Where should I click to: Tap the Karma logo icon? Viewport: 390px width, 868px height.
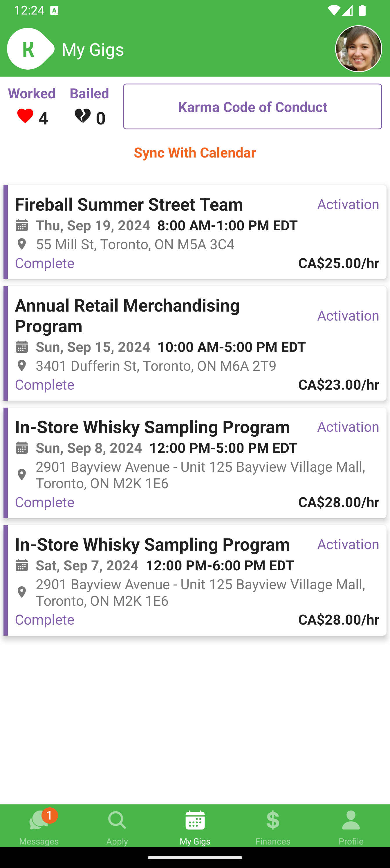pyautogui.click(x=30, y=49)
